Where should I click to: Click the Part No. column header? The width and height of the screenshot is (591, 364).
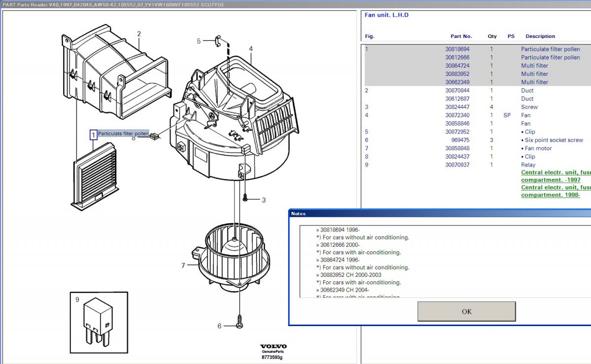[461, 36]
